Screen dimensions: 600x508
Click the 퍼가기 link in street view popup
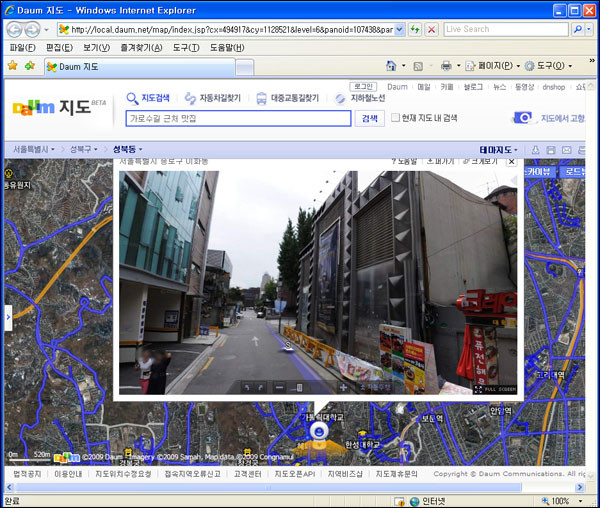click(440, 162)
